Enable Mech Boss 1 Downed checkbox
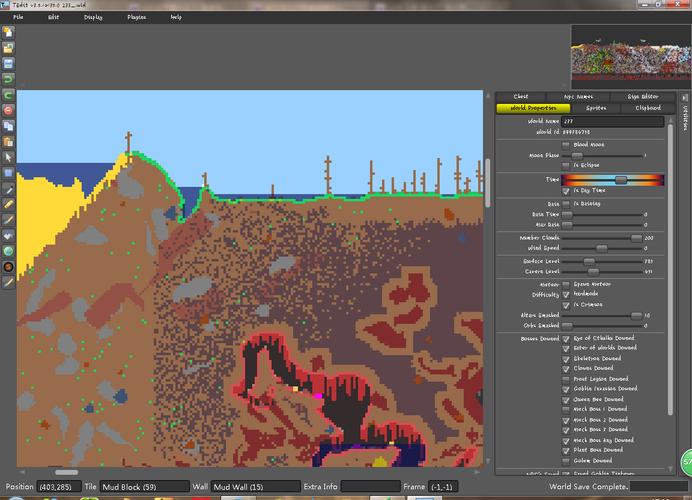The image size is (692, 500). pyautogui.click(x=566, y=410)
